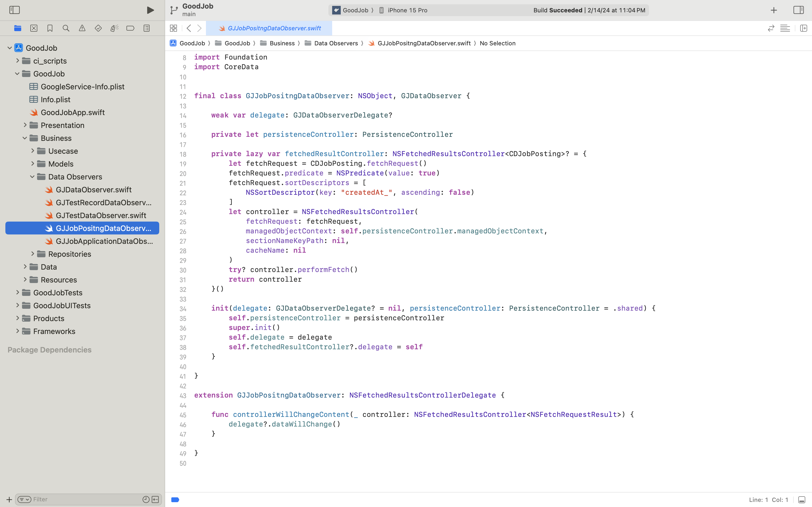812x507 pixels.
Task: Open the related items grid icon
Action: coord(173,28)
